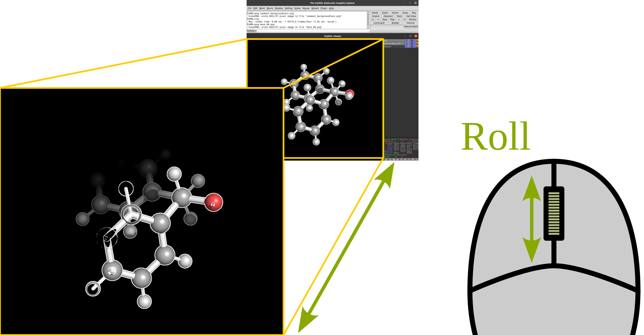
Task: Select the 'all' object row
Action: pos(394,41)
